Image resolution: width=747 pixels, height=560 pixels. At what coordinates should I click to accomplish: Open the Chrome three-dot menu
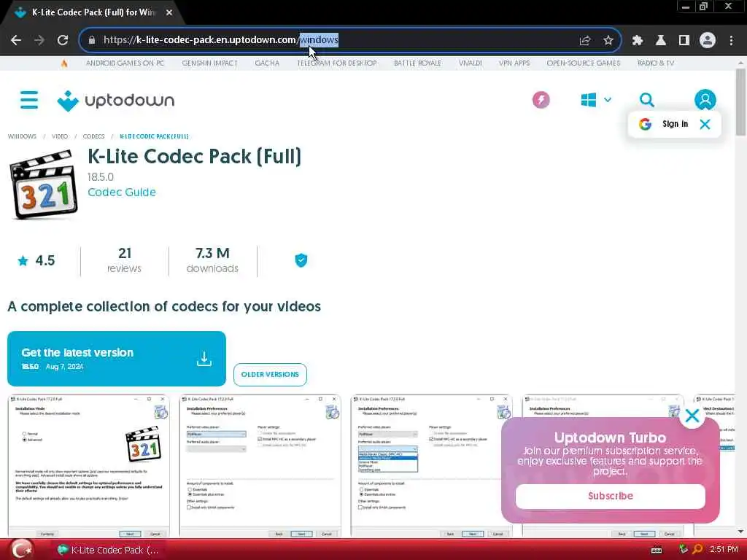click(x=731, y=40)
